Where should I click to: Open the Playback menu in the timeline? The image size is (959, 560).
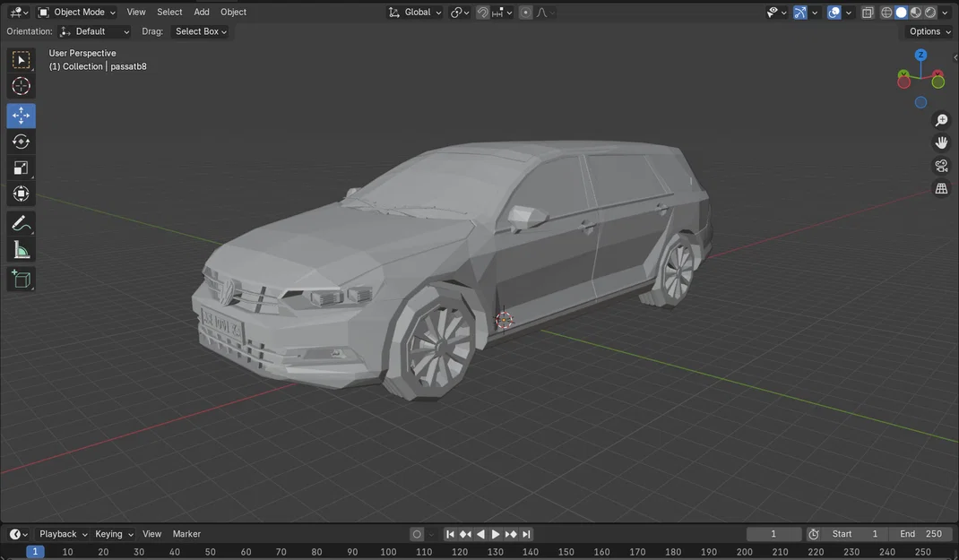pos(56,533)
